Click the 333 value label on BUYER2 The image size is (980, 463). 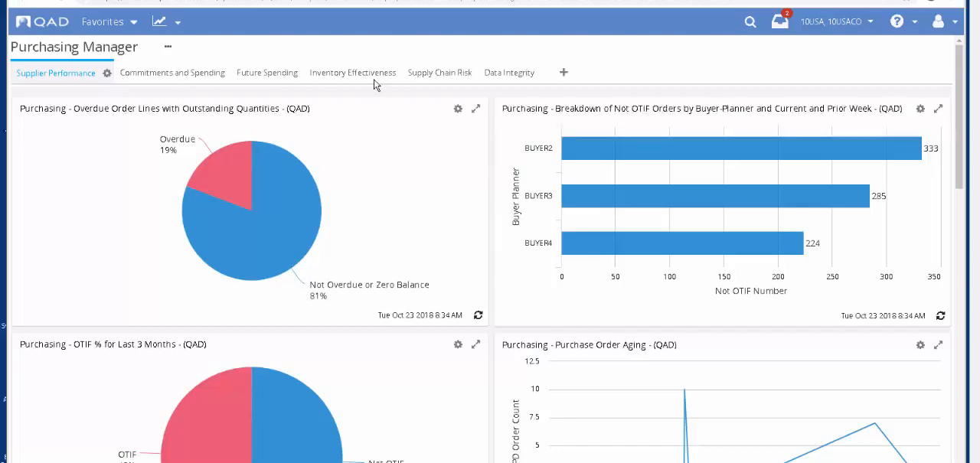[931, 148]
